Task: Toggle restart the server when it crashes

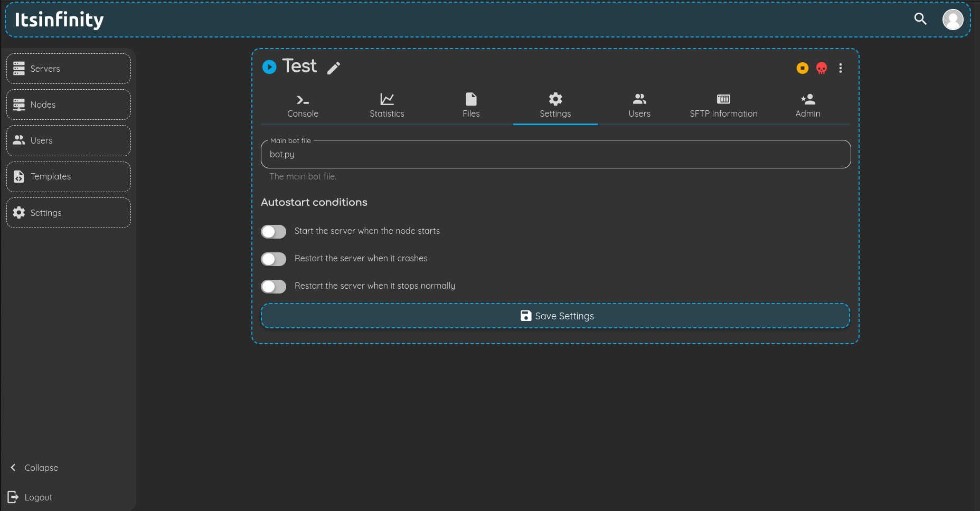Action: pos(274,259)
